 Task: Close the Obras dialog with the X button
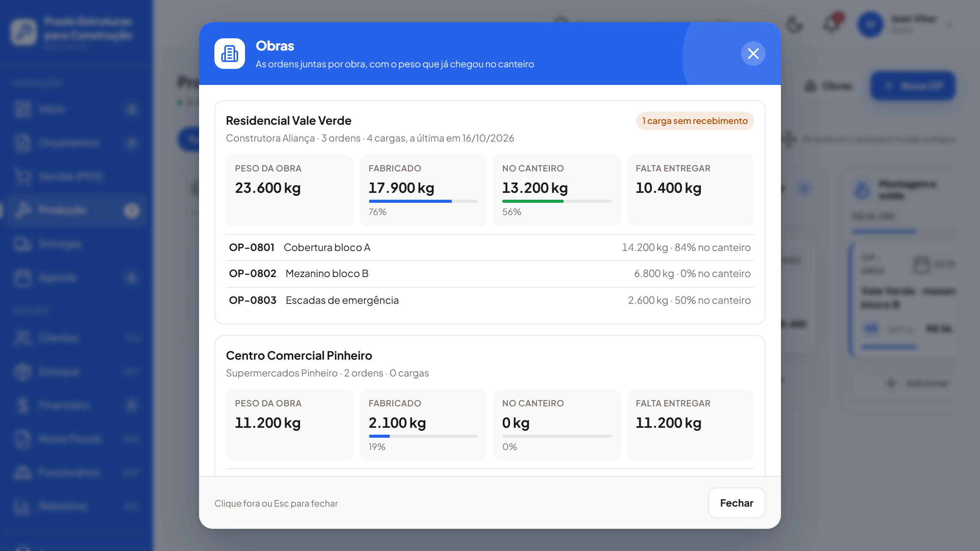(753, 54)
